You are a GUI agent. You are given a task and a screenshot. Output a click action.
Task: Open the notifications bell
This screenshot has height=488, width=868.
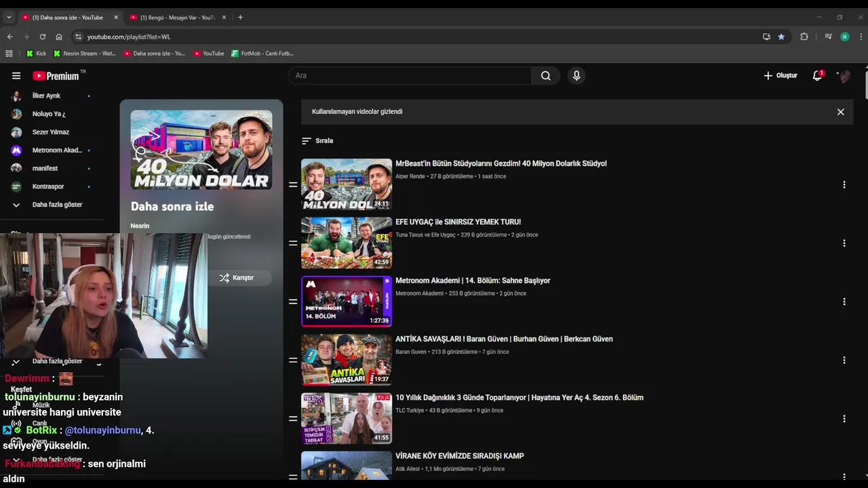point(818,75)
